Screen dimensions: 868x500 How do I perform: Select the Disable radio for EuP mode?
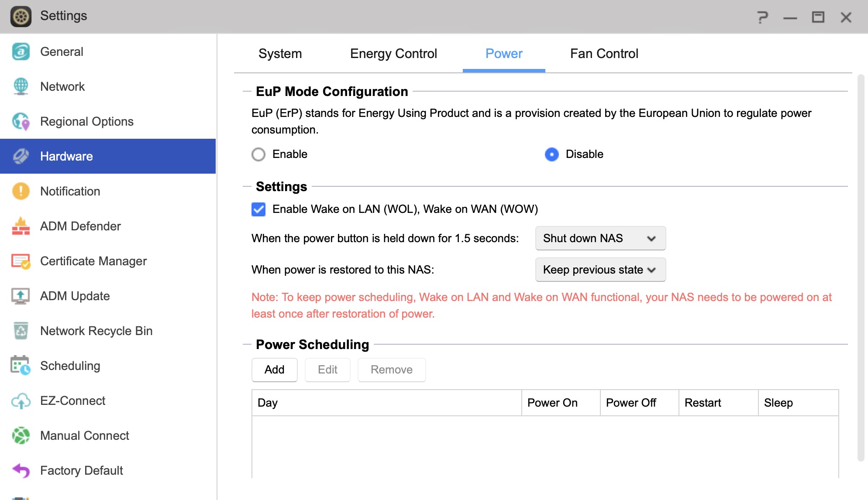[x=552, y=154]
